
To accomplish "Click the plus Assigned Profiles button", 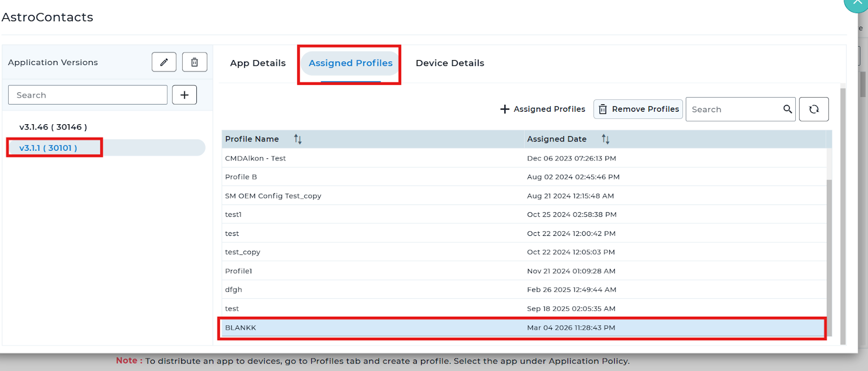I will (542, 109).
